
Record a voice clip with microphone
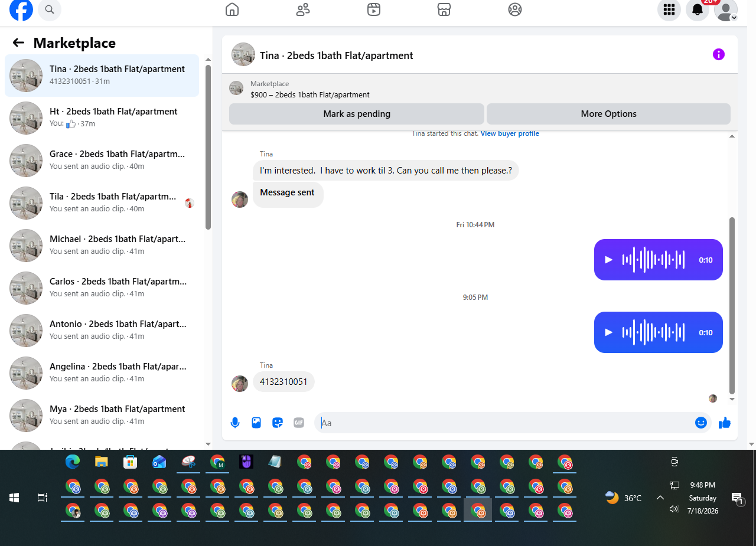point(235,423)
